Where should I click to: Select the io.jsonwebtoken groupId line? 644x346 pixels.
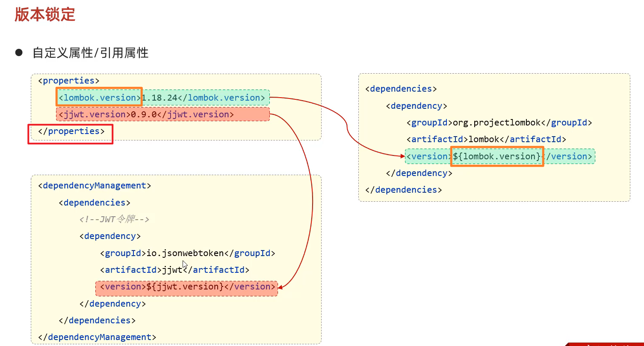(187, 253)
